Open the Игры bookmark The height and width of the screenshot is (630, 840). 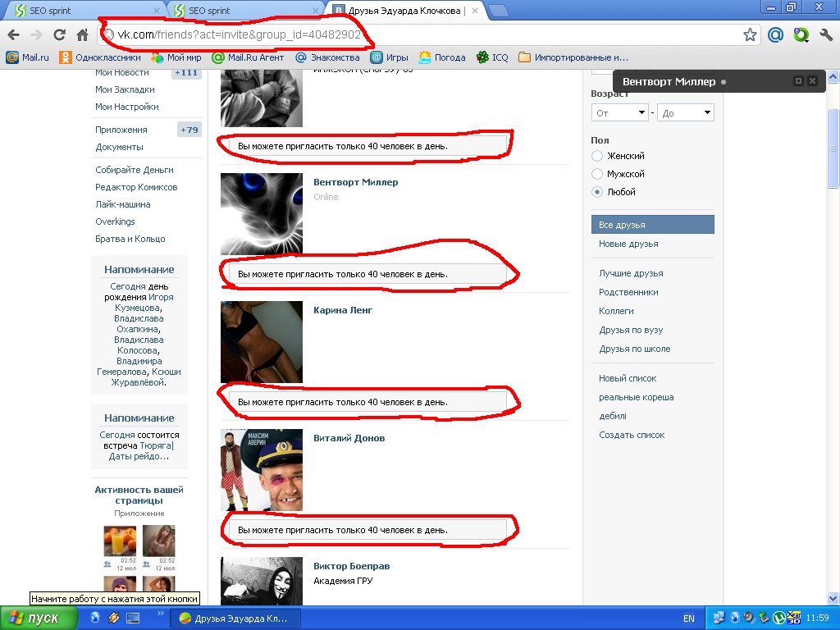[390, 57]
